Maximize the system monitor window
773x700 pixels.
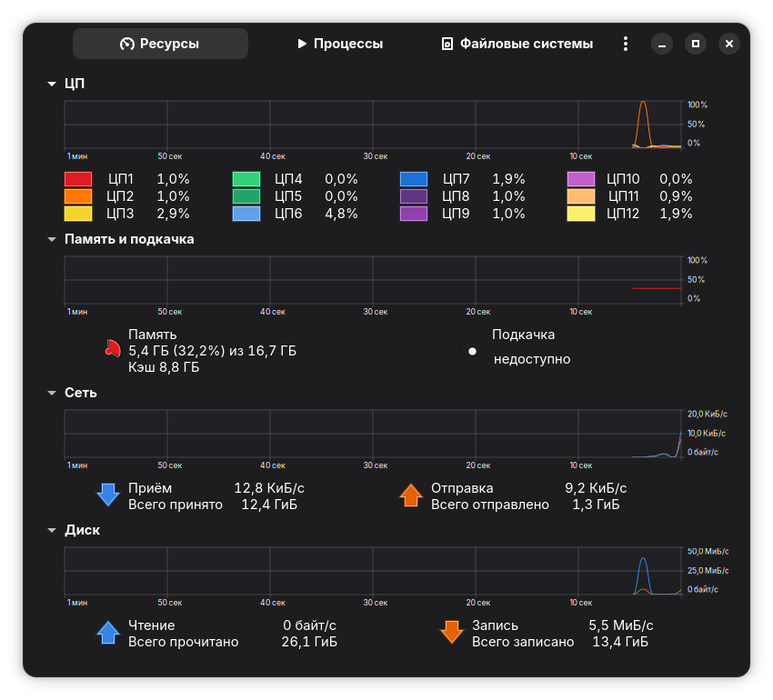point(695,44)
